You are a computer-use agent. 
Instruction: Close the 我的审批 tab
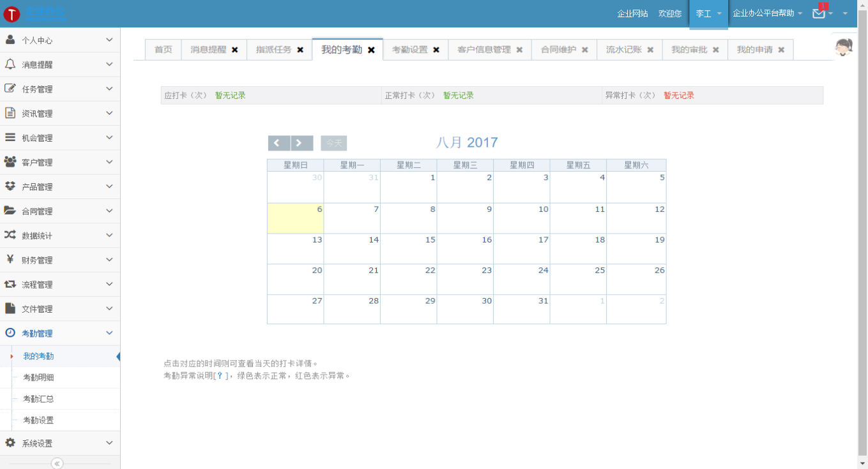[716, 50]
